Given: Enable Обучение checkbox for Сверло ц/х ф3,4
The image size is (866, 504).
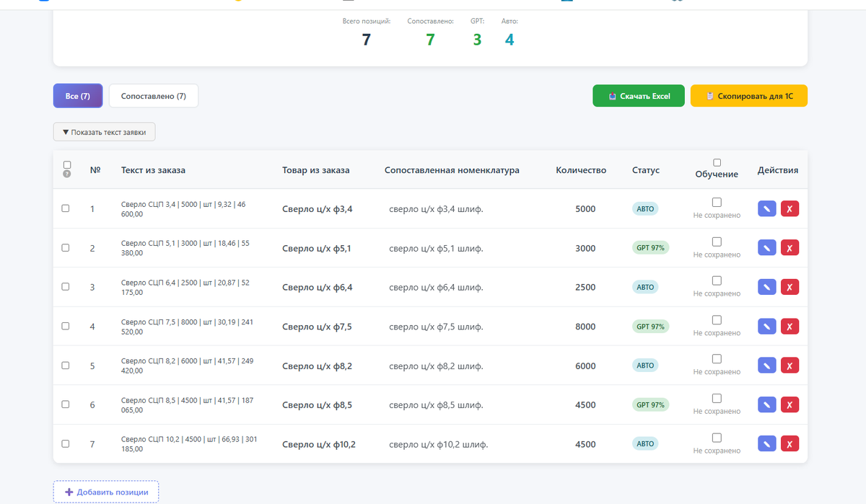Looking at the screenshot, I should [x=717, y=202].
